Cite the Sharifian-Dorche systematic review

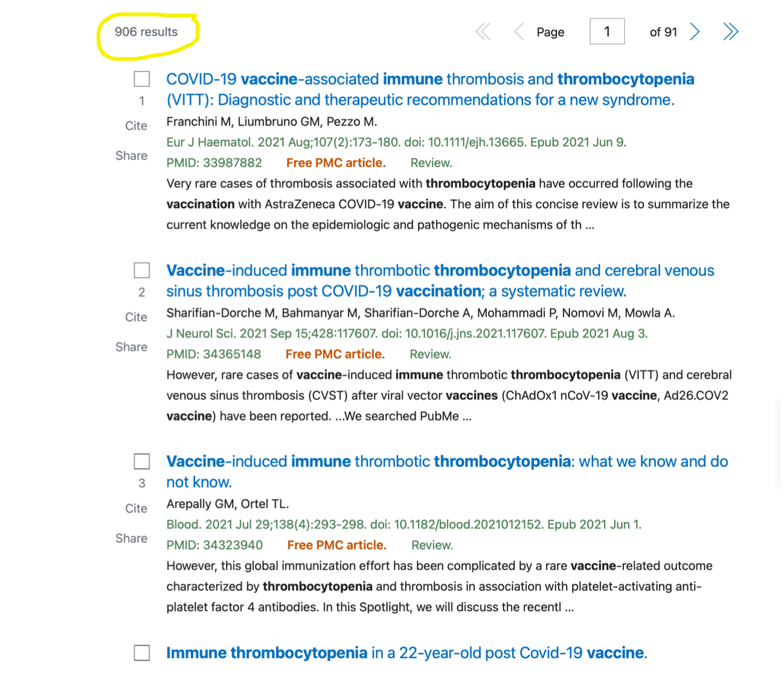pos(136,317)
